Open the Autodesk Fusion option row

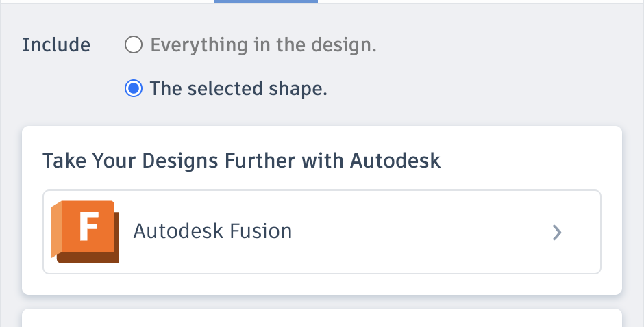point(322,232)
